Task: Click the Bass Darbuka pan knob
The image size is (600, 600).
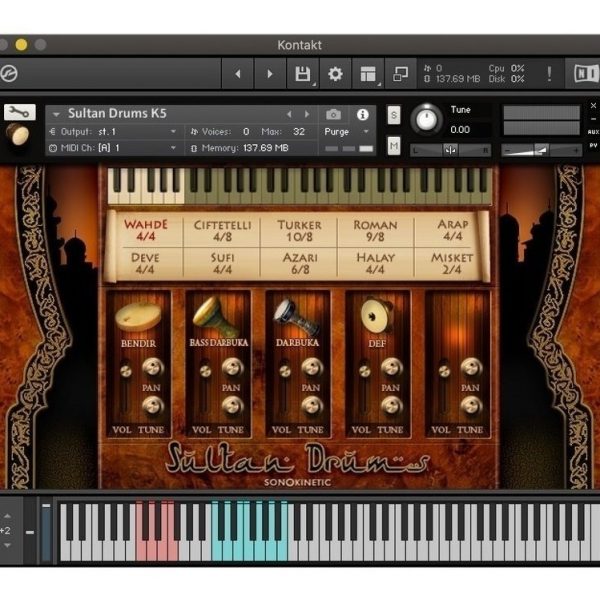Action: pos(233,368)
